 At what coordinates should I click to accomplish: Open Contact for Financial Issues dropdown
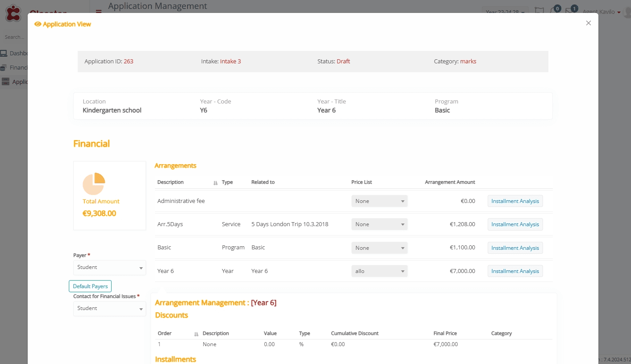pos(109,309)
